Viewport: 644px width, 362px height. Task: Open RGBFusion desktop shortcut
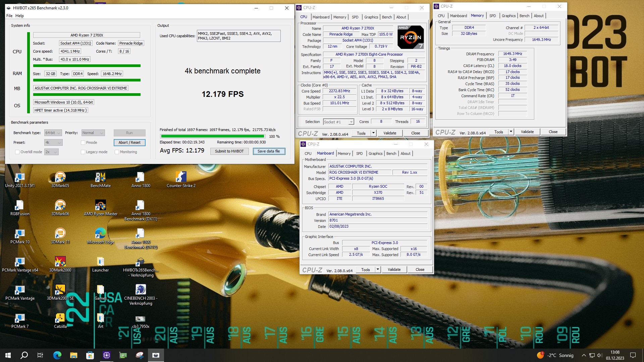[x=20, y=208]
